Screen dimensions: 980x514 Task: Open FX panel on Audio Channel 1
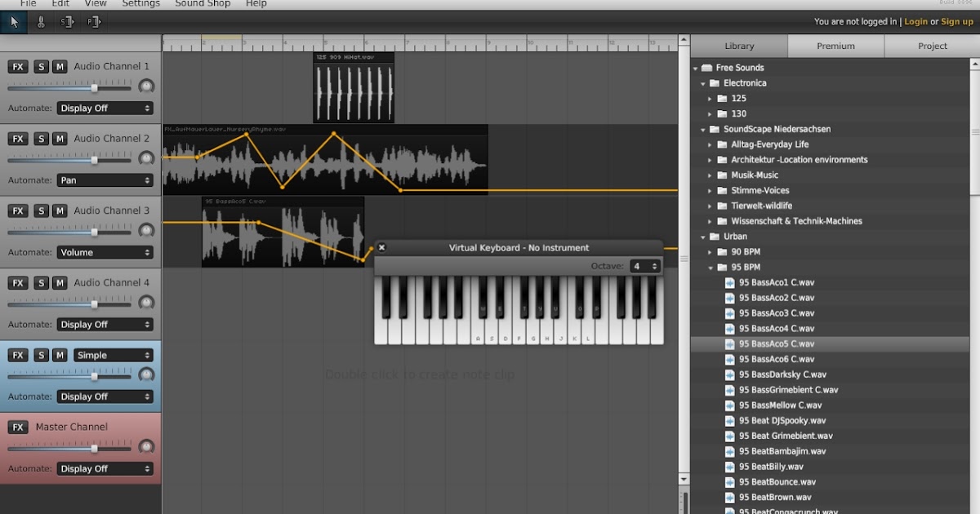click(x=17, y=66)
